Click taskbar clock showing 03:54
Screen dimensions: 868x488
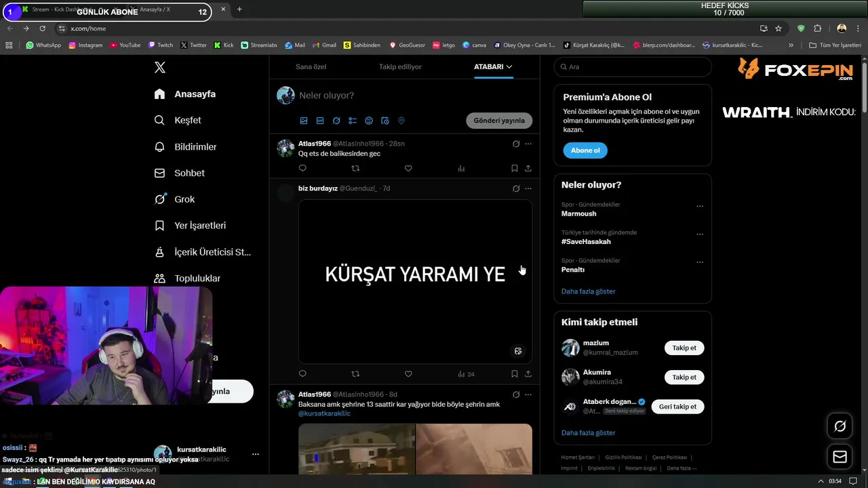[x=835, y=481]
